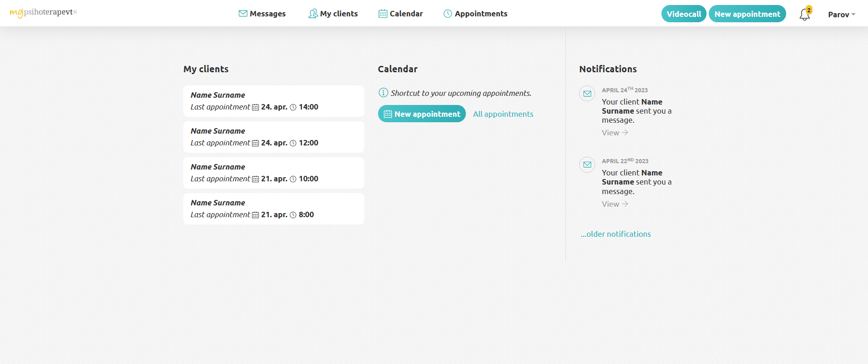Click New appointment in Calendar section
Image resolution: width=868 pixels, height=364 pixels.
pyautogui.click(x=422, y=114)
